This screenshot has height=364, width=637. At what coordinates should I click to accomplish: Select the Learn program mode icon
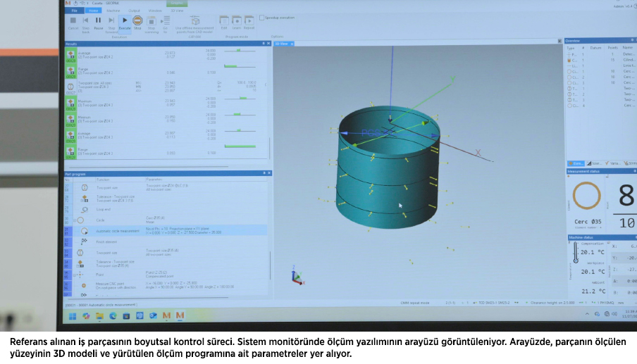(x=235, y=21)
